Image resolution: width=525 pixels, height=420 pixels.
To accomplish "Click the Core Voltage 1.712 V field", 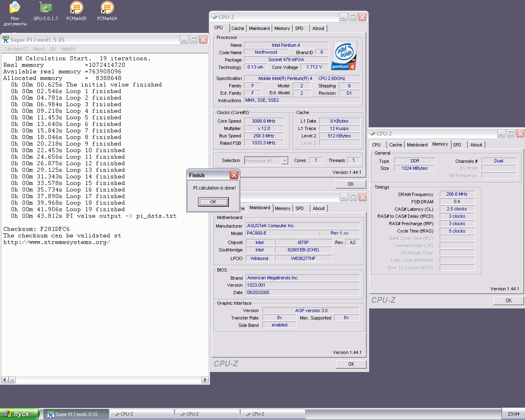I will [314, 67].
